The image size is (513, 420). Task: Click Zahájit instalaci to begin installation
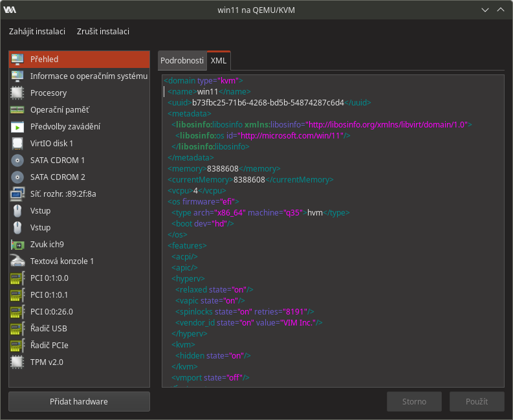click(37, 32)
